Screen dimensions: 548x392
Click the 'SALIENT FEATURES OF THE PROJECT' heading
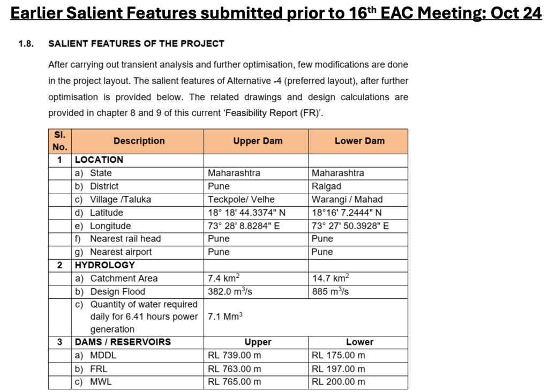click(136, 43)
